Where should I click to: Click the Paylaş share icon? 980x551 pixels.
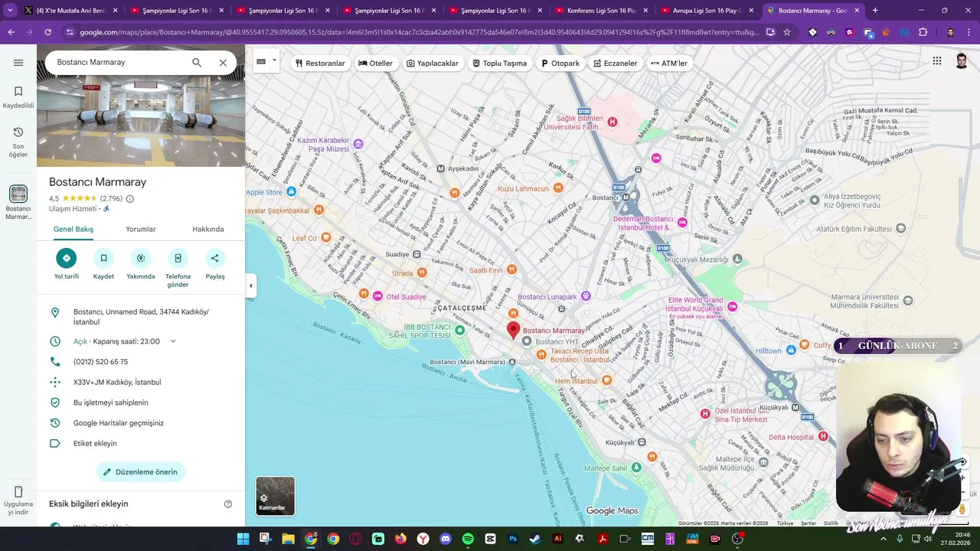point(215,258)
